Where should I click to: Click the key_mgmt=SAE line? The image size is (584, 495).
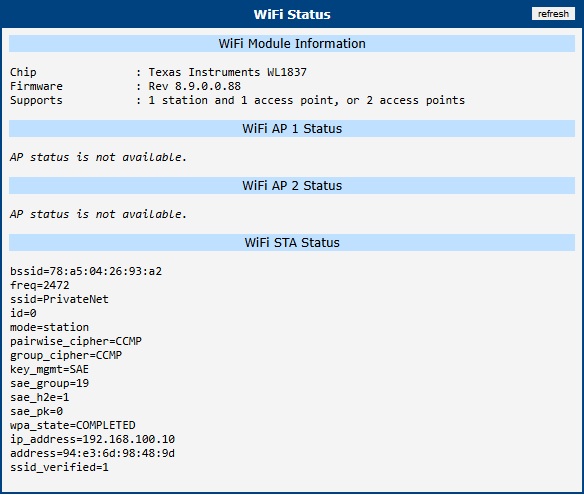[50, 369]
